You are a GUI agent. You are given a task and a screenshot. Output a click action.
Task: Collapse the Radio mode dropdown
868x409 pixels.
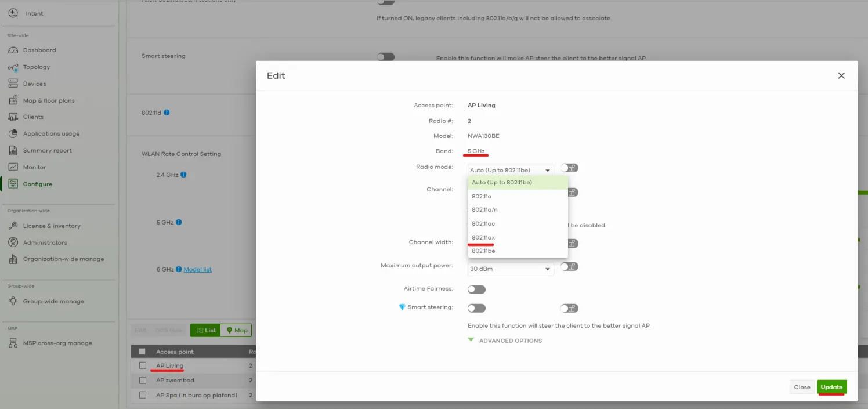pos(511,170)
